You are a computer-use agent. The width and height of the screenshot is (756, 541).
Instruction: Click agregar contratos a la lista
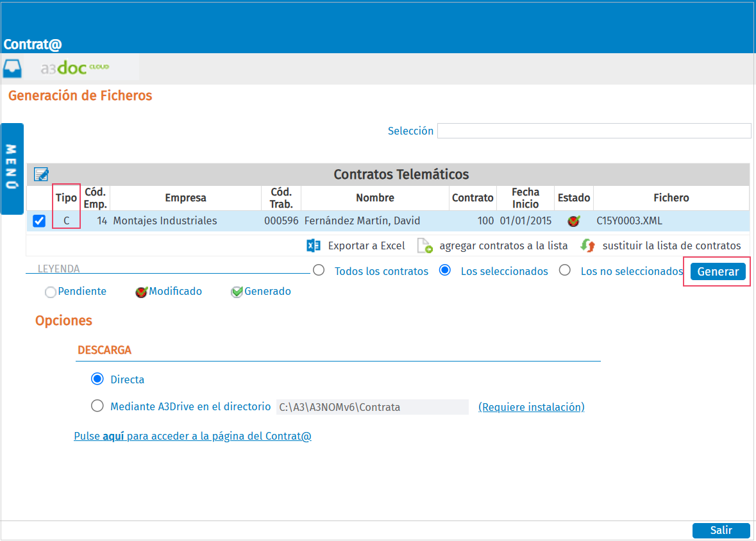pyautogui.click(x=503, y=246)
